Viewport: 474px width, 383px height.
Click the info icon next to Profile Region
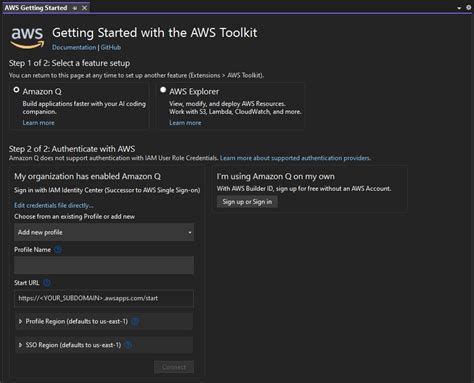pos(135,321)
